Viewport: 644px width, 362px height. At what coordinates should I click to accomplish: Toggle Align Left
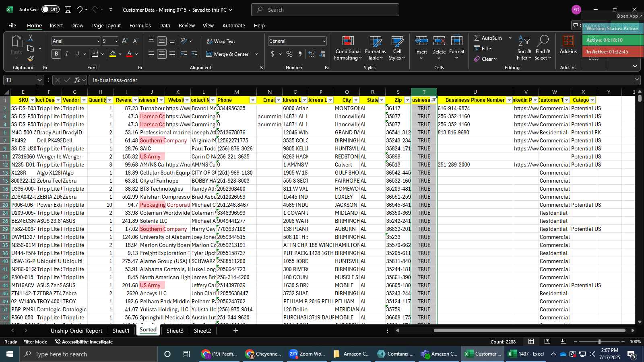tap(151, 54)
